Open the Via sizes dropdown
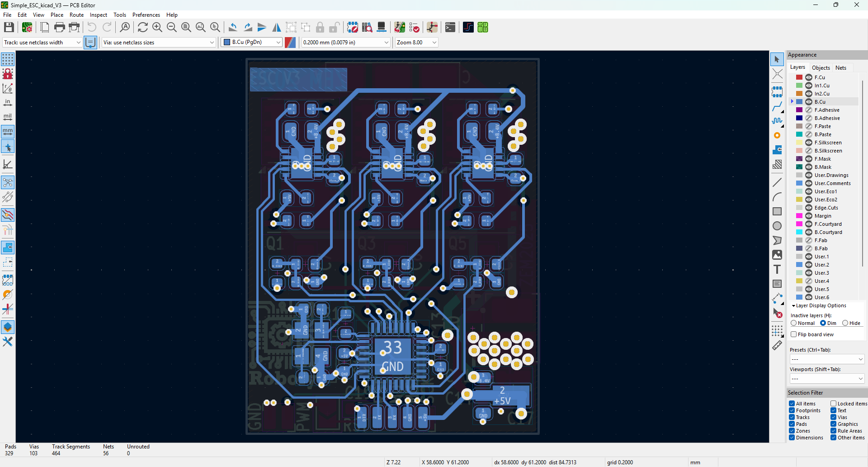 coord(159,43)
